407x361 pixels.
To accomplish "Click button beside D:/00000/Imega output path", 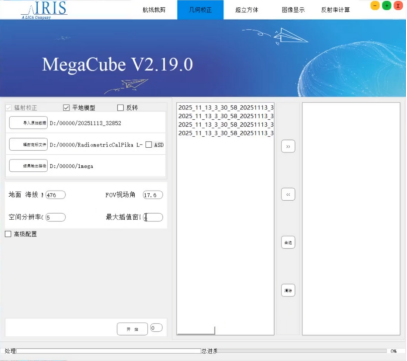I will pyautogui.click(x=28, y=166).
